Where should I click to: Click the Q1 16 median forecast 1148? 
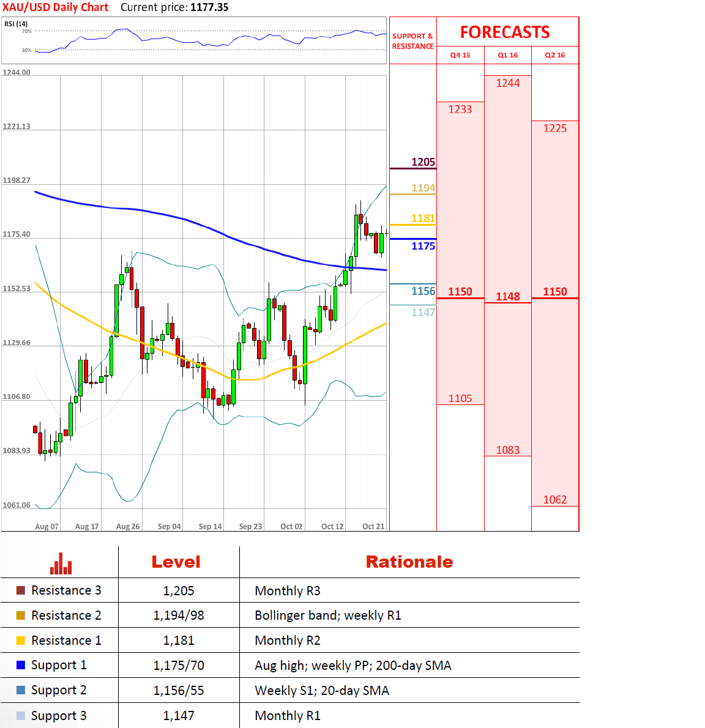click(x=507, y=297)
